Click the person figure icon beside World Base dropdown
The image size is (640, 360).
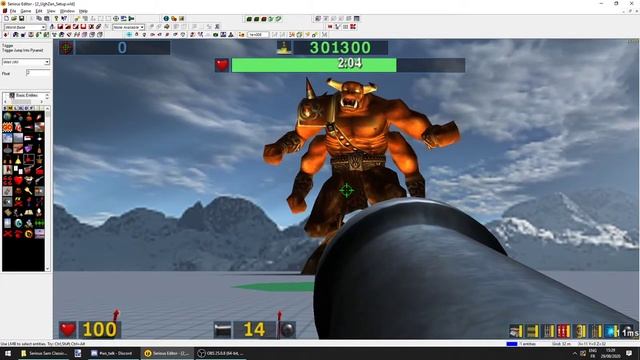pos(52,27)
